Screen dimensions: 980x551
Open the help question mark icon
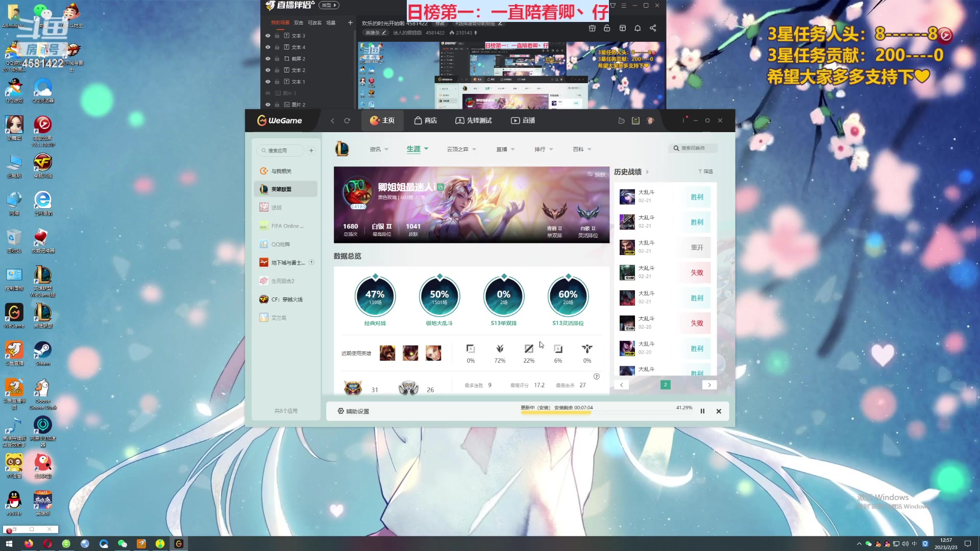tap(597, 377)
